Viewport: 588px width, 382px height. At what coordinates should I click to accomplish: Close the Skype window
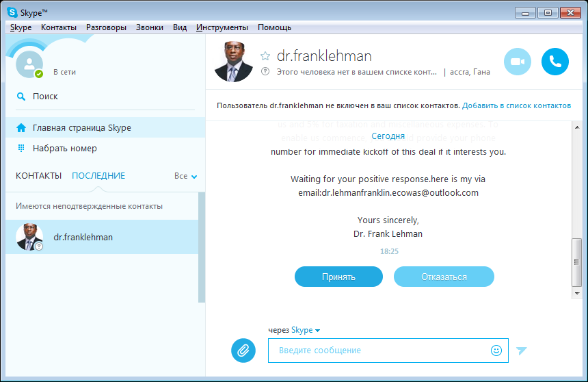coord(570,13)
